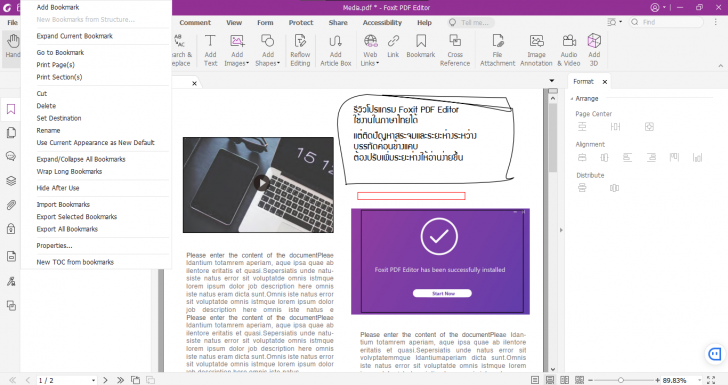Choose Import Bookmarks
This screenshot has height=385, width=728.
pyautogui.click(x=63, y=204)
